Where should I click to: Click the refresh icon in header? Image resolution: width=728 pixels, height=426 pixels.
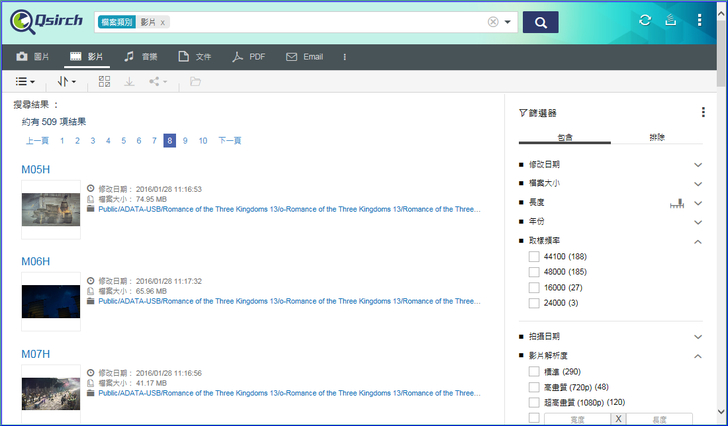(x=645, y=21)
